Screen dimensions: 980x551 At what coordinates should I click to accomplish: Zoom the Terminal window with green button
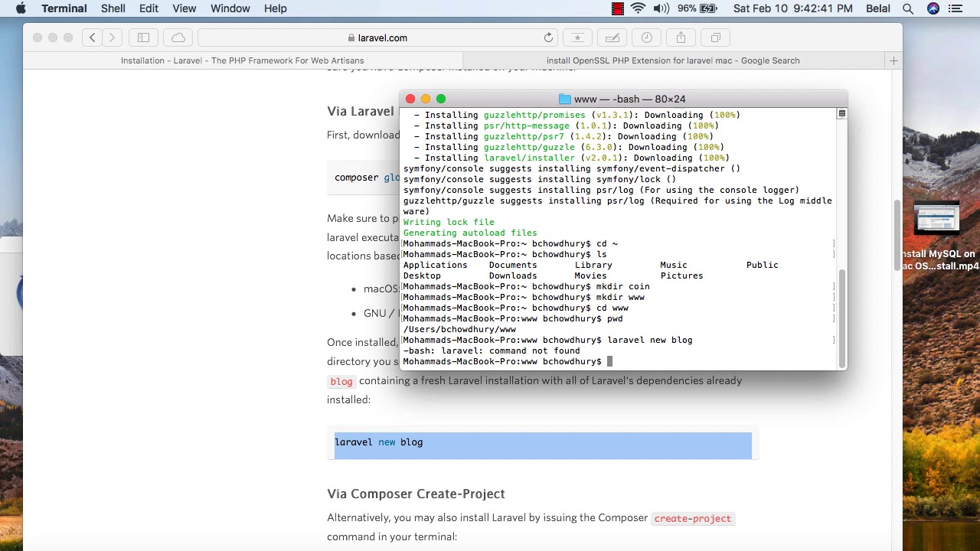[441, 99]
